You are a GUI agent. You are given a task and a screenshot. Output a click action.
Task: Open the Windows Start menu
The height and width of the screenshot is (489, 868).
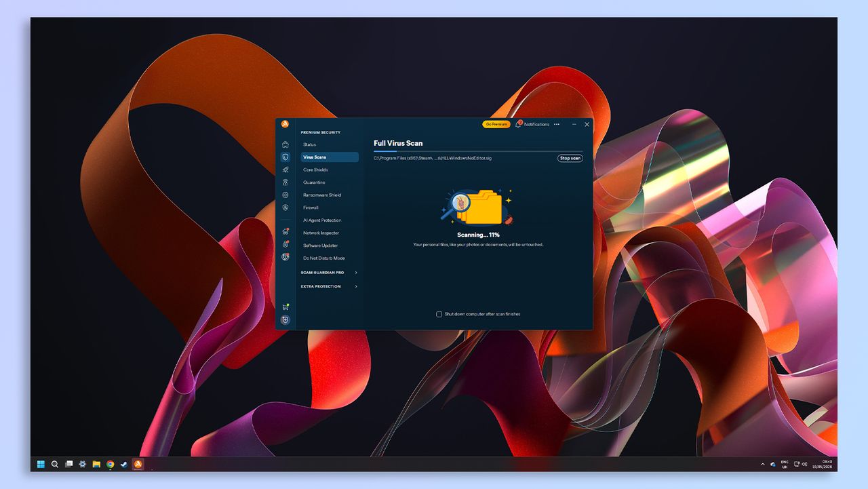pyautogui.click(x=41, y=465)
